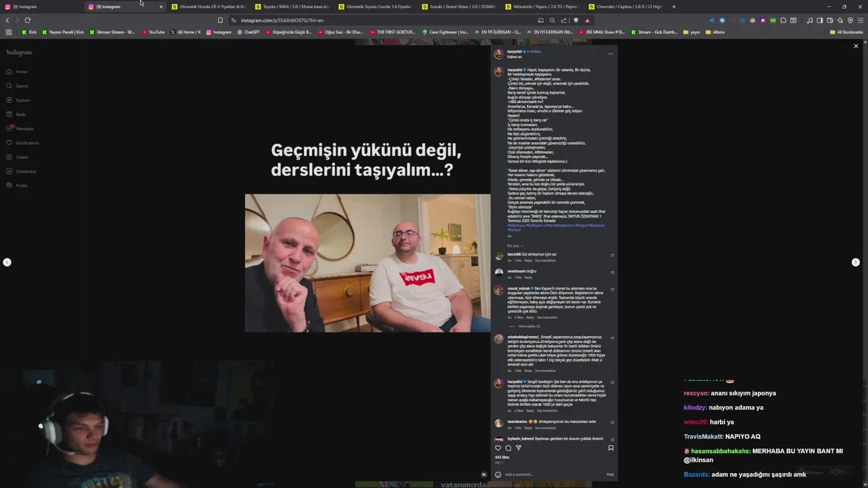This screenshot has width=868, height=488.
Task: Reload the page in the browser
Action: click(28, 20)
